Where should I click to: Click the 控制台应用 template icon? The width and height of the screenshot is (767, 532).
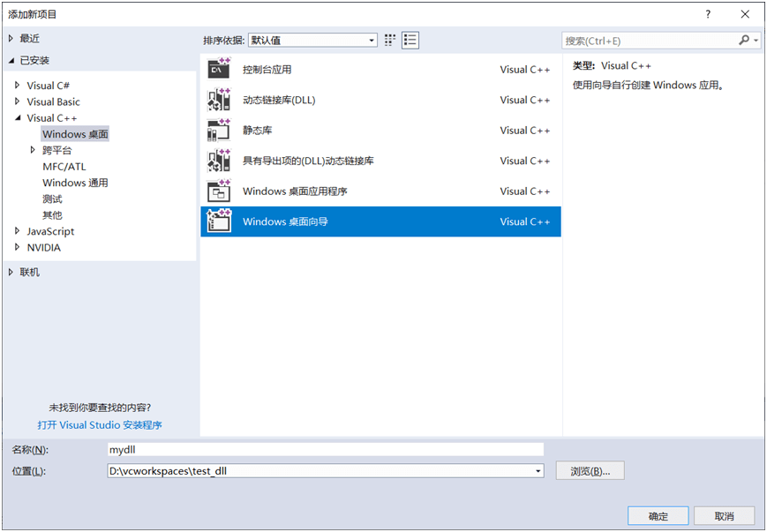tap(219, 69)
